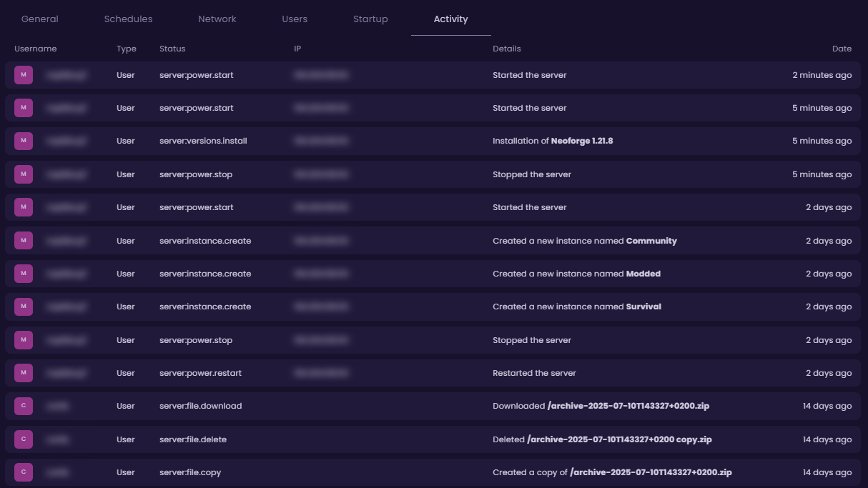Viewport: 868px width, 488px height.
Task: Click the IP column header
Action: 297,49
